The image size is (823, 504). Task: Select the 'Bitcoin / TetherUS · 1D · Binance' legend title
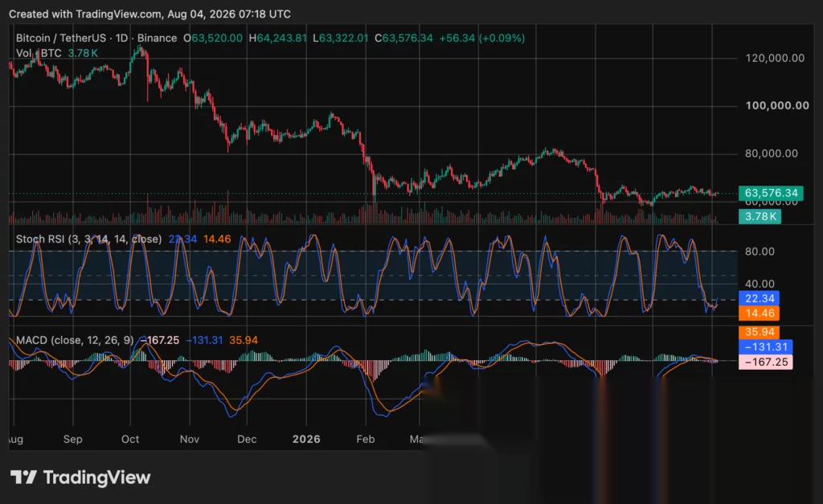[96, 38]
